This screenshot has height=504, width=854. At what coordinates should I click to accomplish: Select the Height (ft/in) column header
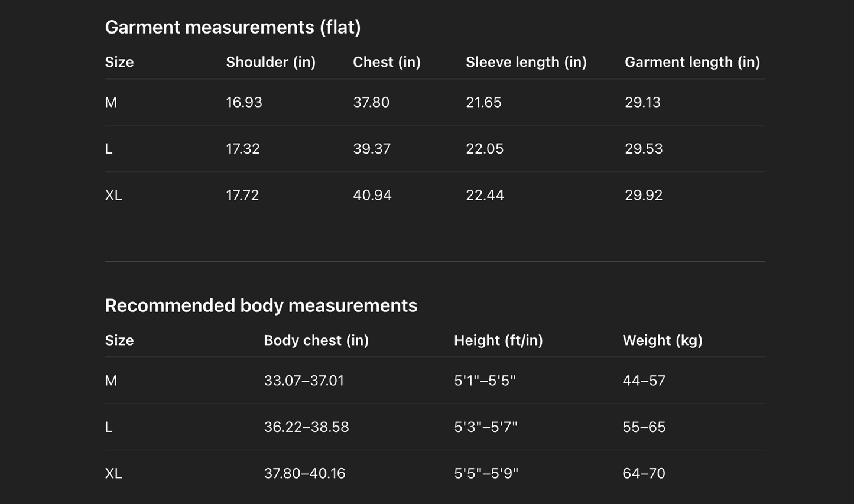pos(498,340)
